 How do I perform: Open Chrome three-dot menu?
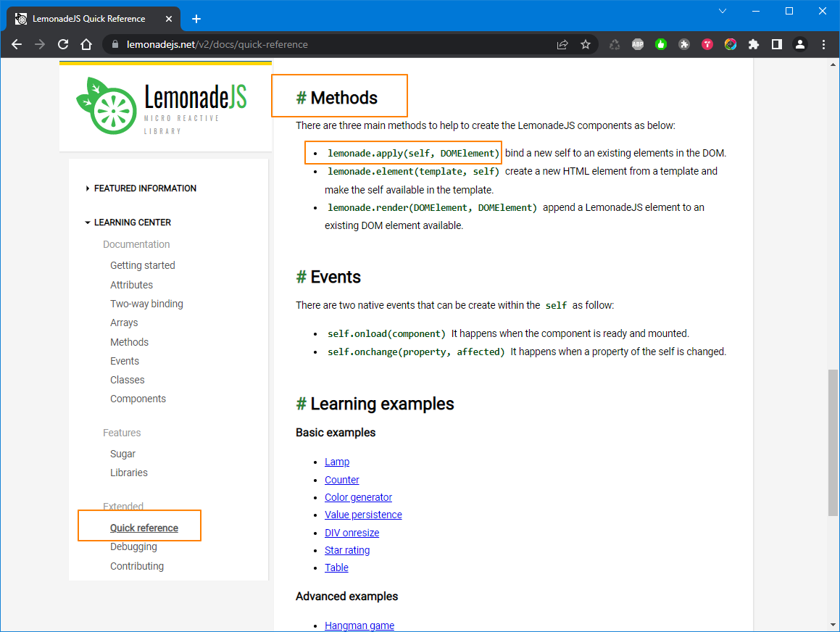click(823, 44)
